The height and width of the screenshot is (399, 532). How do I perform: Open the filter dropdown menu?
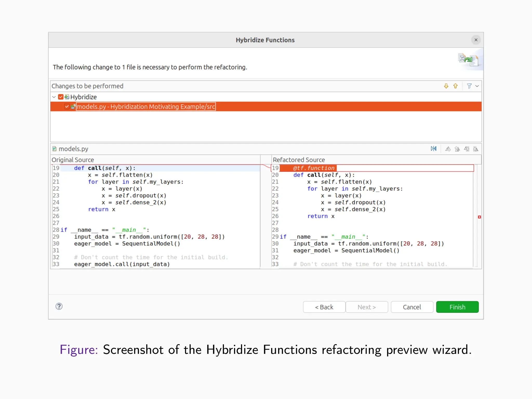tap(477, 86)
